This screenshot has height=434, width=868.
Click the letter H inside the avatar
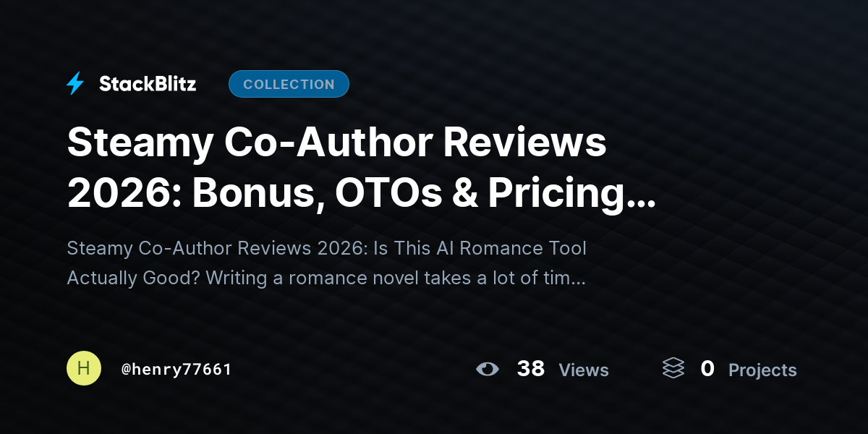(x=84, y=368)
